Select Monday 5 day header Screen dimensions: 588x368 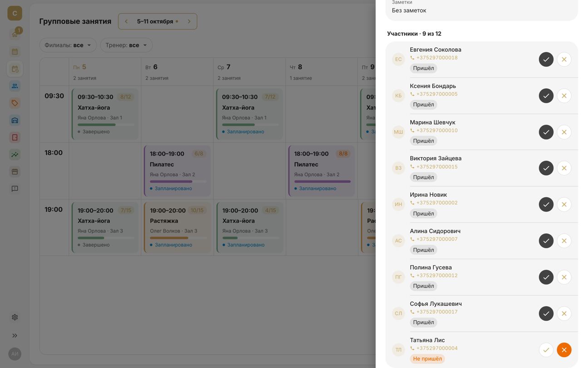point(105,72)
